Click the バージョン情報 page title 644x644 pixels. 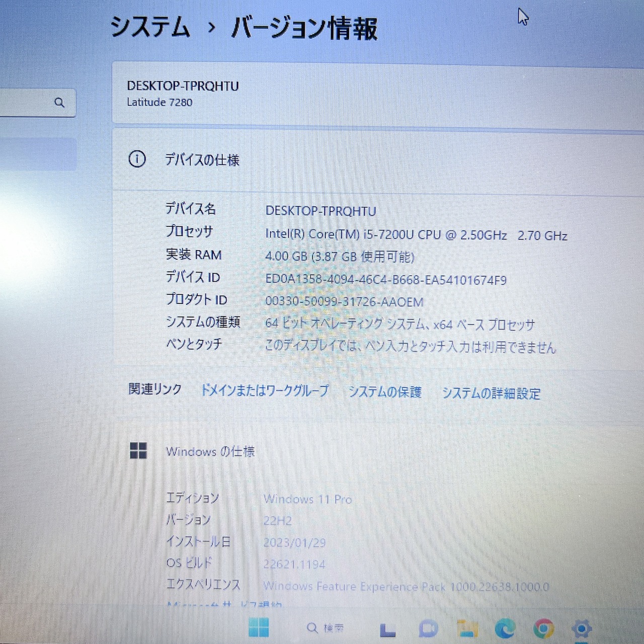(x=304, y=28)
